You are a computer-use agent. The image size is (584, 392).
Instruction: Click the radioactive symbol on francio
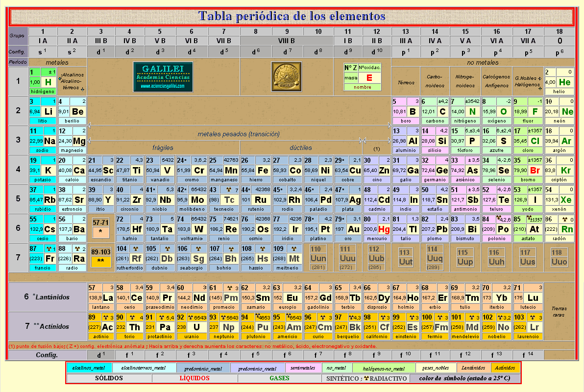point(49,248)
